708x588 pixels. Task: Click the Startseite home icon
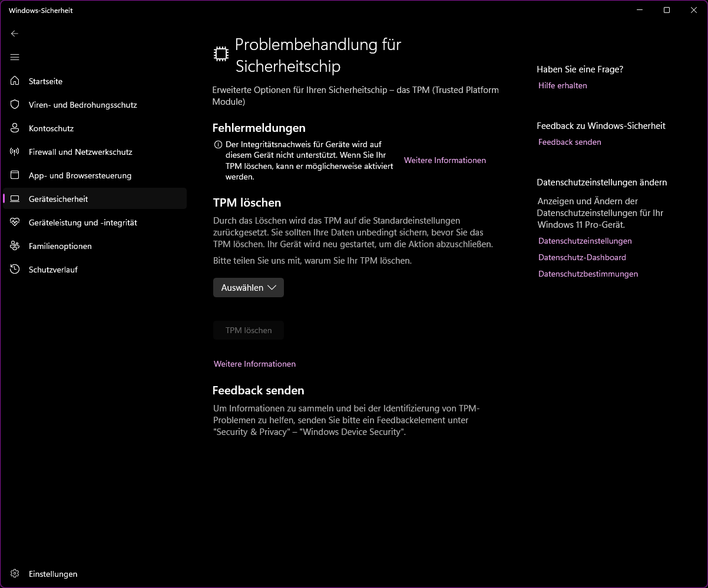pyautogui.click(x=15, y=81)
